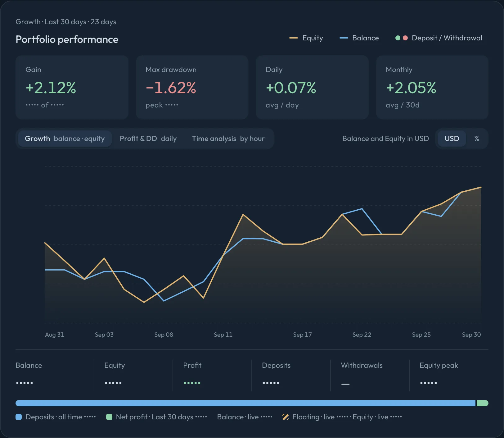504x438 pixels.
Task: Reveal hidden green Profit value dots
Action: pos(192,383)
